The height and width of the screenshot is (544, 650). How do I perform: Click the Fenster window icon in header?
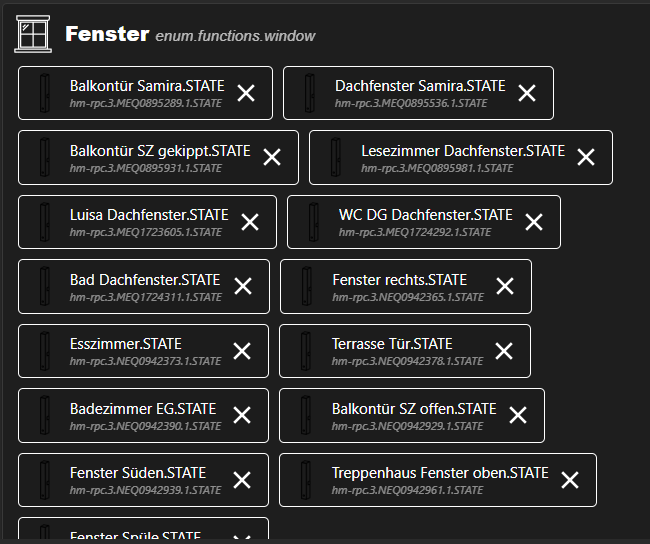click(x=33, y=33)
